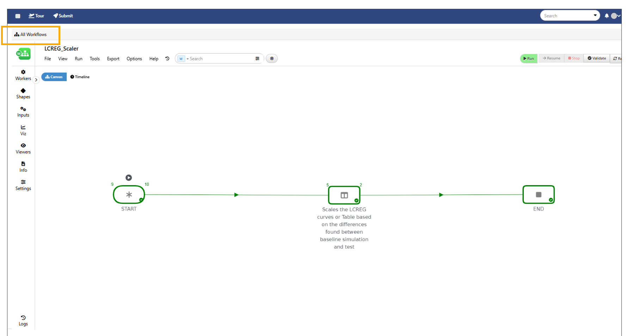
Task: Click the Validate button
Action: 596,59
